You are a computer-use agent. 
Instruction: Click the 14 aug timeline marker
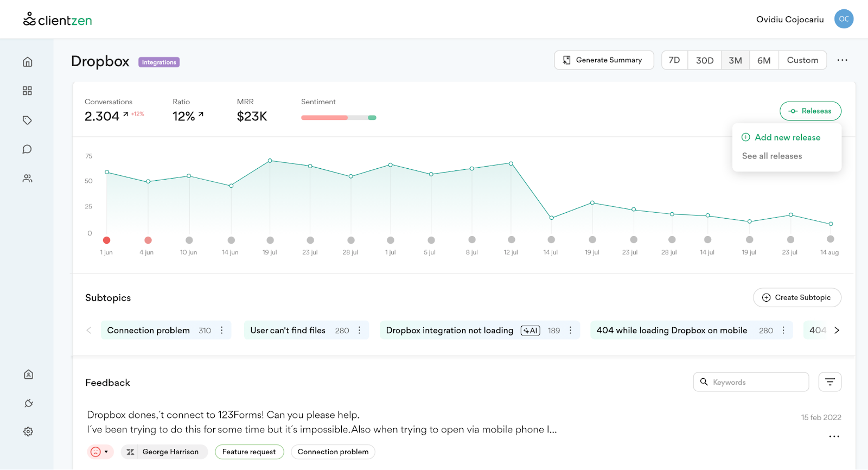click(x=831, y=239)
